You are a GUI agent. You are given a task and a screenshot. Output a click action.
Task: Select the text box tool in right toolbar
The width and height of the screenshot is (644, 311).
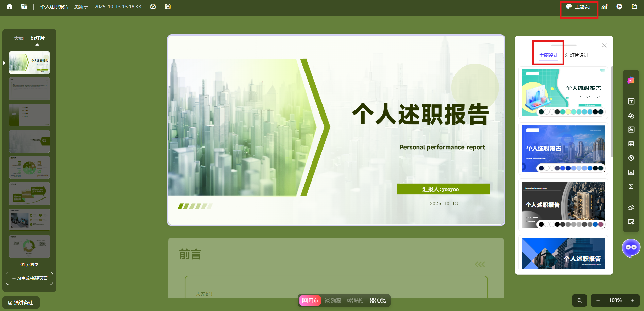631,101
